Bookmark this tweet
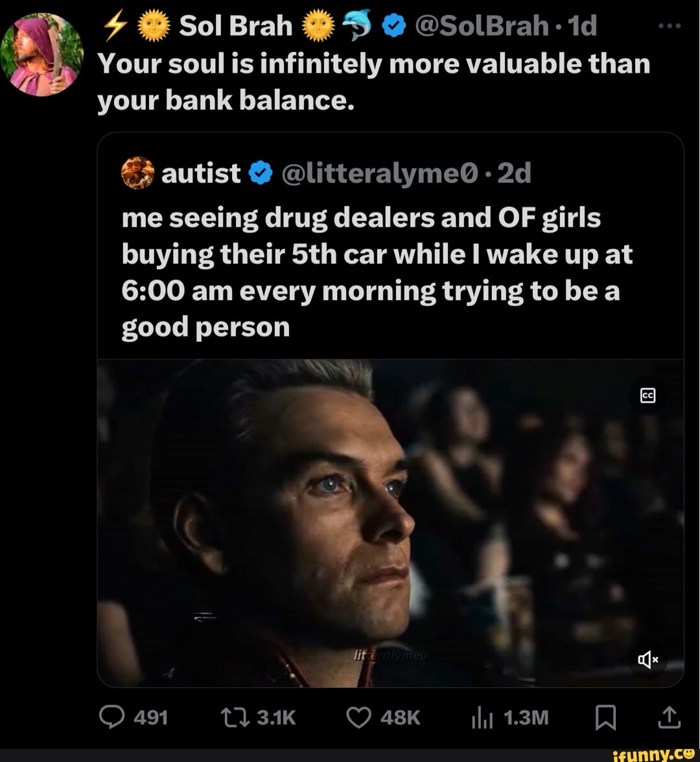The width and height of the screenshot is (700, 762). tap(605, 717)
